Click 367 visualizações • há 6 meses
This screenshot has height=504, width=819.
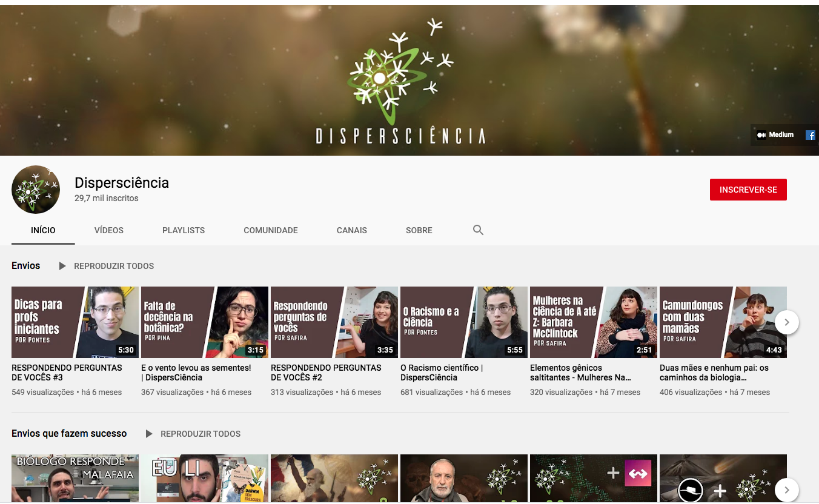point(196,392)
